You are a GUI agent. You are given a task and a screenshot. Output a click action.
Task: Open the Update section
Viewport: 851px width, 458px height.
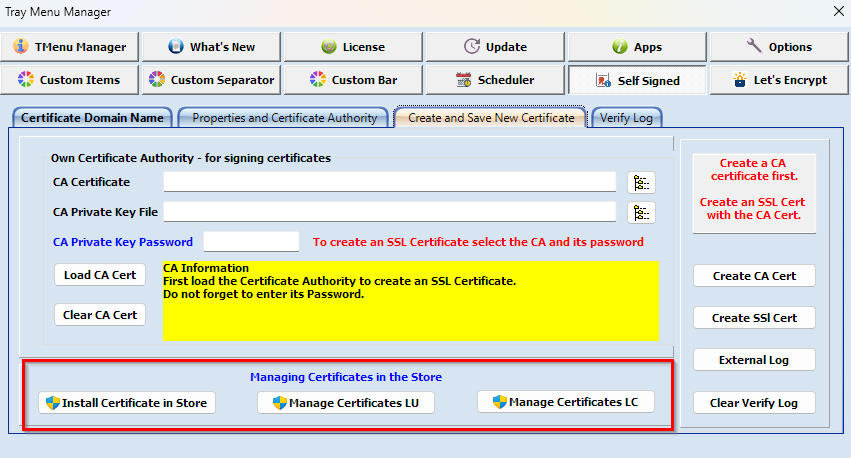pos(495,47)
